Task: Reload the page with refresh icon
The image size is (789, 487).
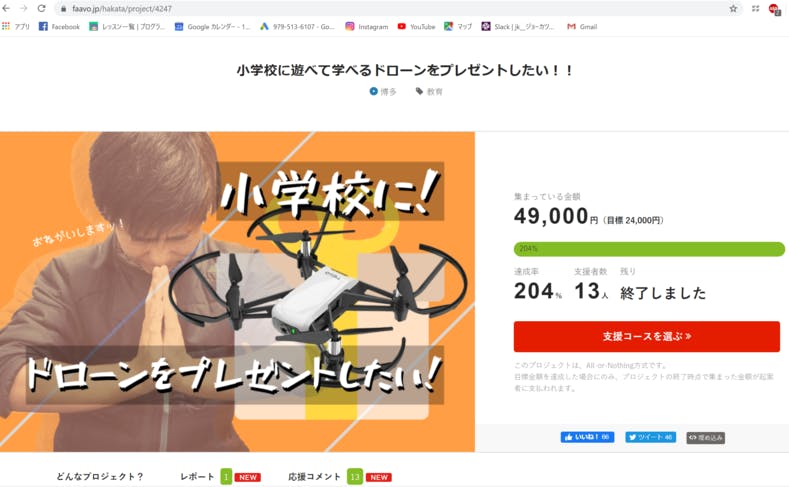Action: coord(41,8)
